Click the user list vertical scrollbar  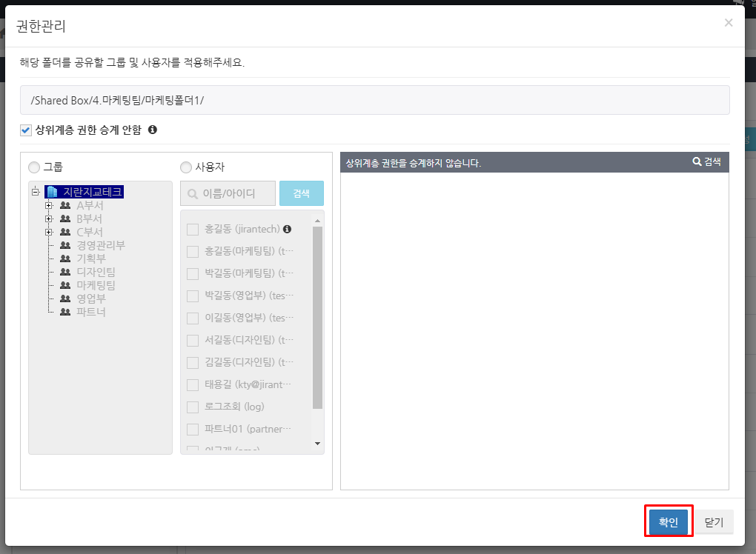318,318
